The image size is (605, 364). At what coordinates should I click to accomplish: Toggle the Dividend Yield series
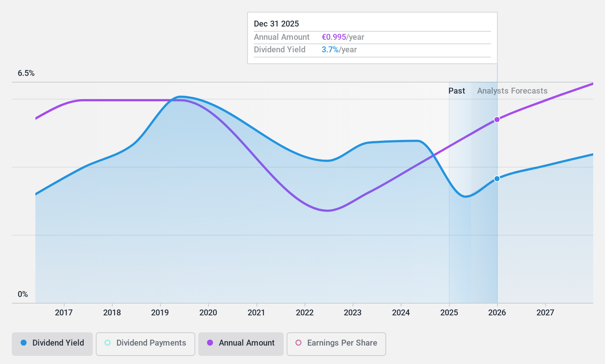pyautogui.click(x=52, y=344)
